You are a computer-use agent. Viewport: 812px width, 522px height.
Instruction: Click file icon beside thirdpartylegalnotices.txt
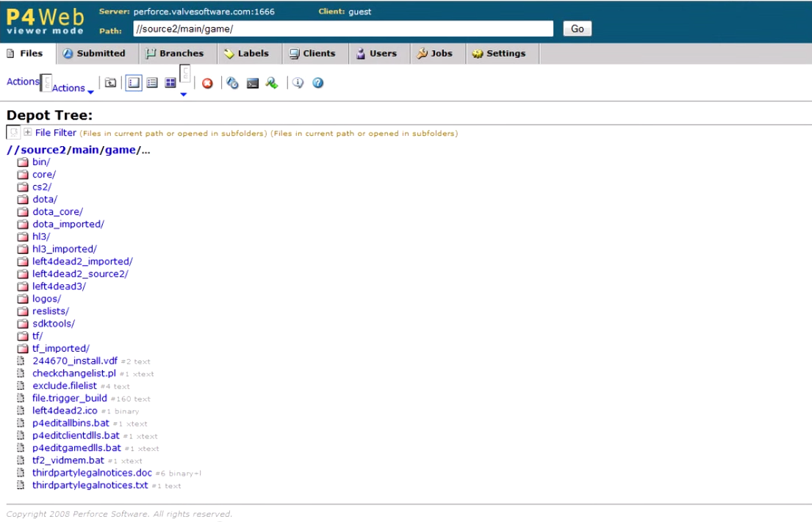21,485
